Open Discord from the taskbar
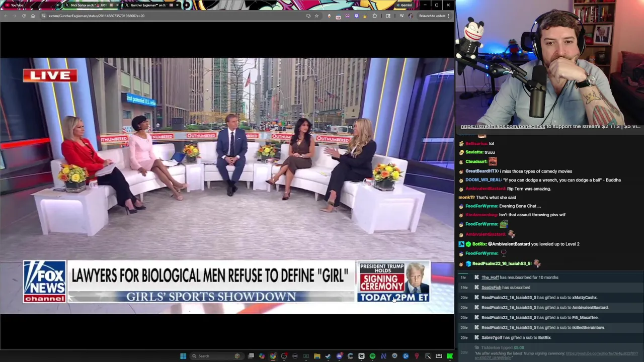 pos(339,356)
